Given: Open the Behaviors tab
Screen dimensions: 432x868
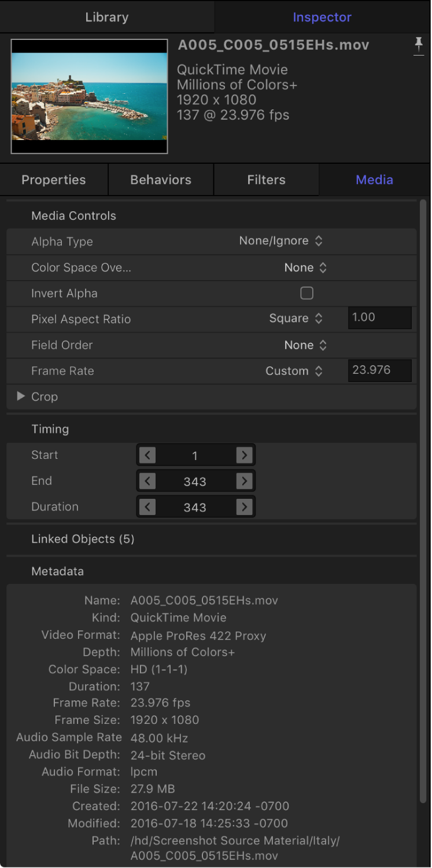Looking at the screenshot, I should 161,180.
